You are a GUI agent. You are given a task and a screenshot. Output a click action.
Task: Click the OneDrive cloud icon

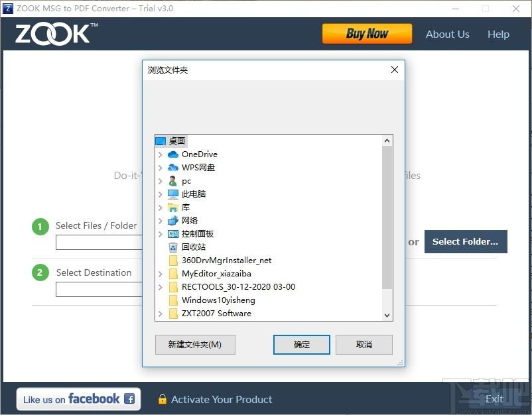173,154
